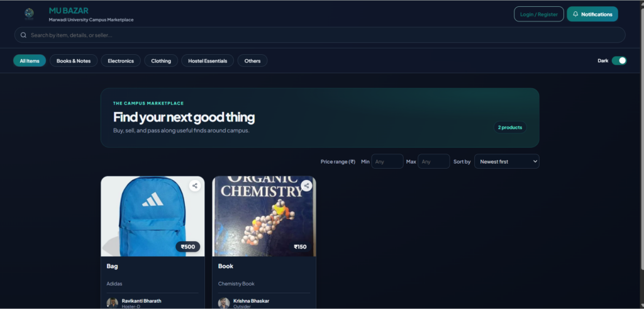The height and width of the screenshot is (309, 644).
Task: Open Ravikanti Bharath's avatar
Action: pos(112,303)
